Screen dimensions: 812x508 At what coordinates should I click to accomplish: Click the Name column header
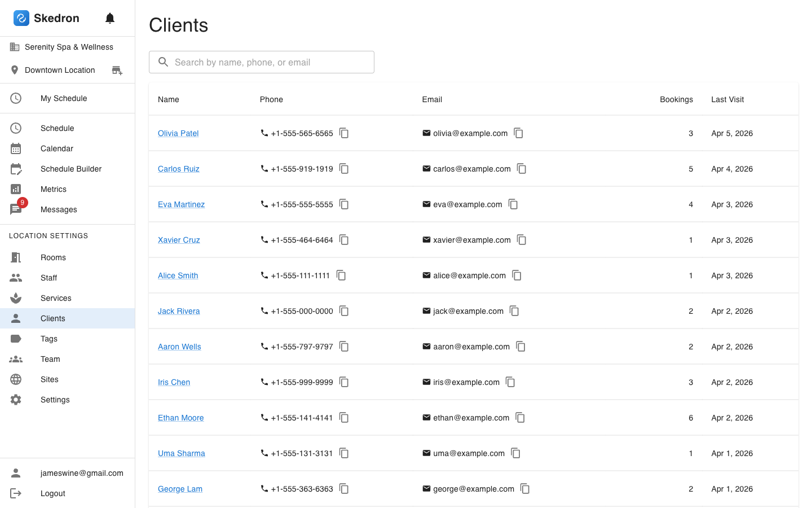click(169, 99)
